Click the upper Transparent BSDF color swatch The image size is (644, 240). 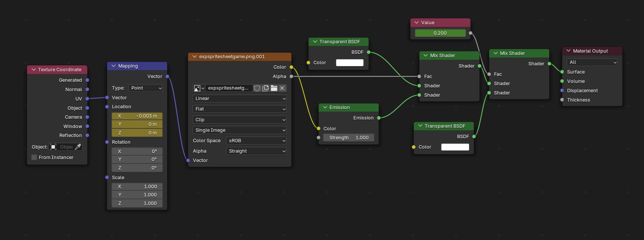pyautogui.click(x=350, y=63)
